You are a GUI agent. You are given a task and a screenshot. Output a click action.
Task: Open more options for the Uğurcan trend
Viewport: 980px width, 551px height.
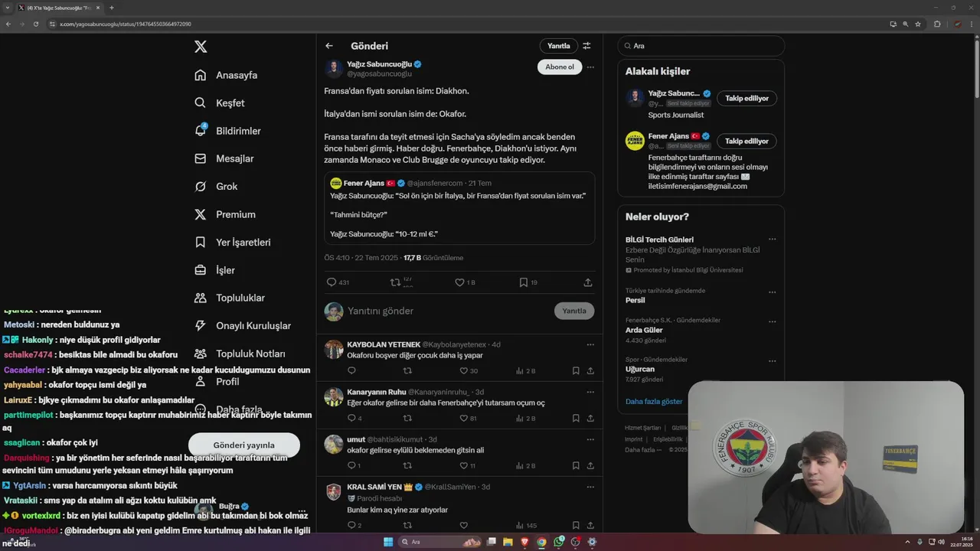pyautogui.click(x=772, y=360)
